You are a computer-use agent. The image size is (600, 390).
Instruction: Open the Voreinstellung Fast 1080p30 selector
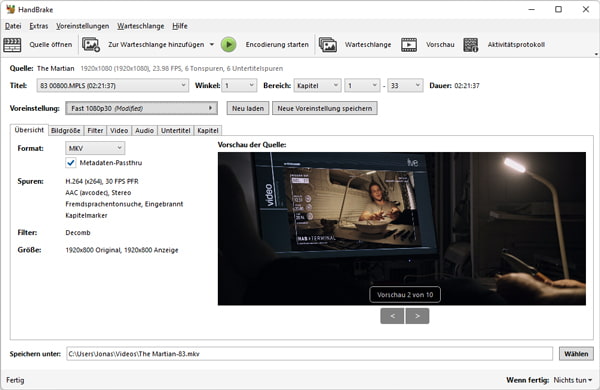coord(142,108)
